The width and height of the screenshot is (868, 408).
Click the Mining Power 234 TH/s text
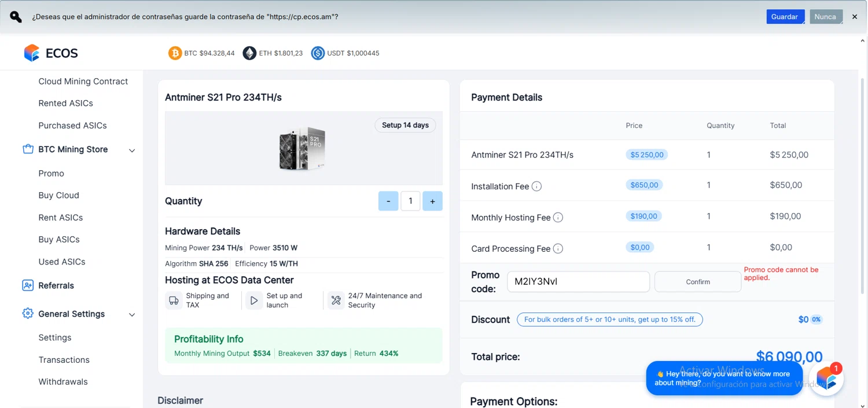coord(204,248)
